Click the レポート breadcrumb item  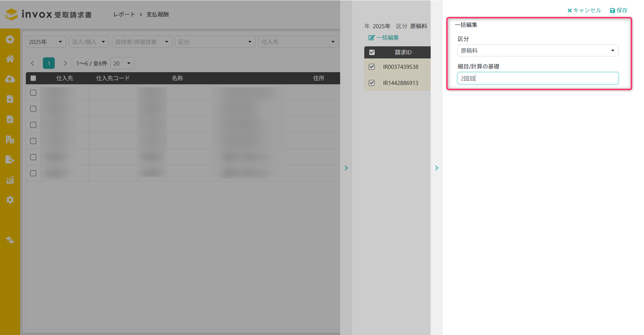coord(124,14)
